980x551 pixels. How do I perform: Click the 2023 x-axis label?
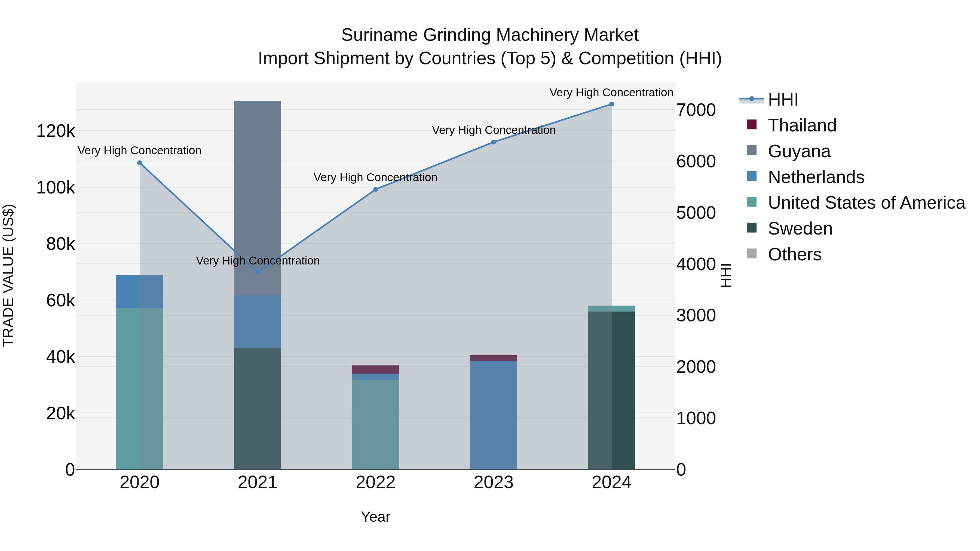(x=494, y=482)
